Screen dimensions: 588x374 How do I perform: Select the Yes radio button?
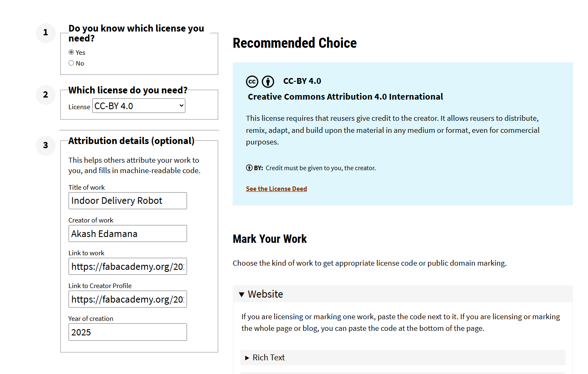(x=71, y=52)
